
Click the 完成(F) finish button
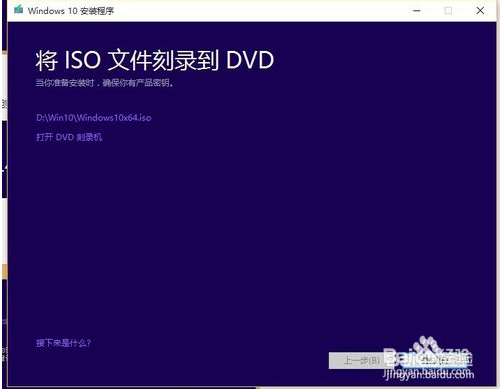(x=435, y=360)
